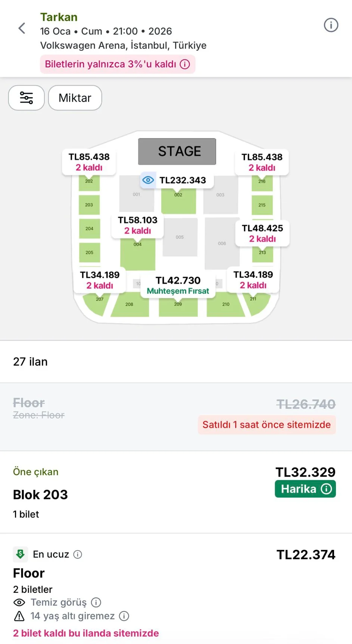The width and height of the screenshot is (352, 644).
Task: Select block 203 on seat map
Action: (x=89, y=205)
